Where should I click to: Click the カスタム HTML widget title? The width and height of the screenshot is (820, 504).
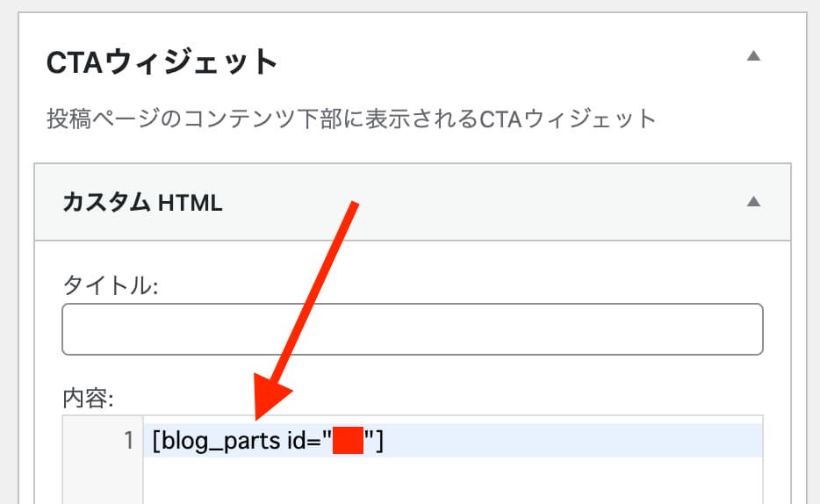[x=142, y=202]
